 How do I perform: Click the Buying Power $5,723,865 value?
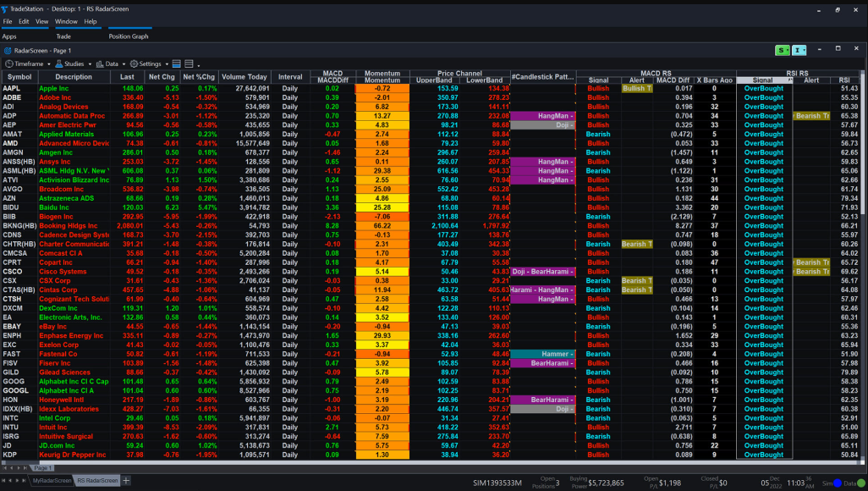(x=606, y=483)
